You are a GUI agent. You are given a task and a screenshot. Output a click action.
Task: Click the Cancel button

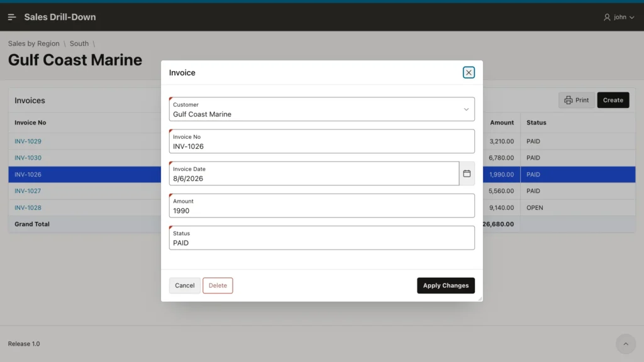[185, 286]
